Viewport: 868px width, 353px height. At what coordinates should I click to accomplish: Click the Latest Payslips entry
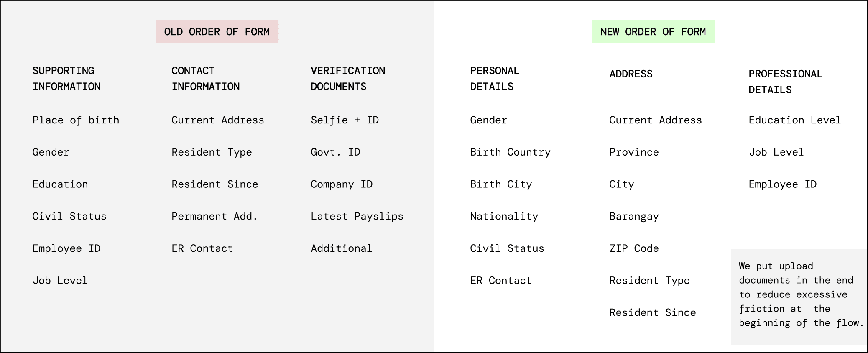pyautogui.click(x=357, y=216)
